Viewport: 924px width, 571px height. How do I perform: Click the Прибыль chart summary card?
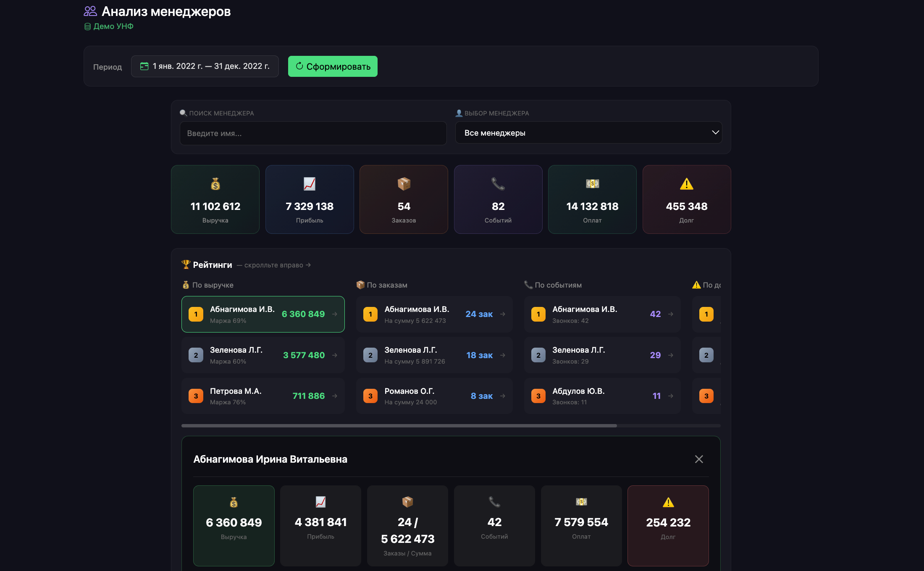point(310,199)
